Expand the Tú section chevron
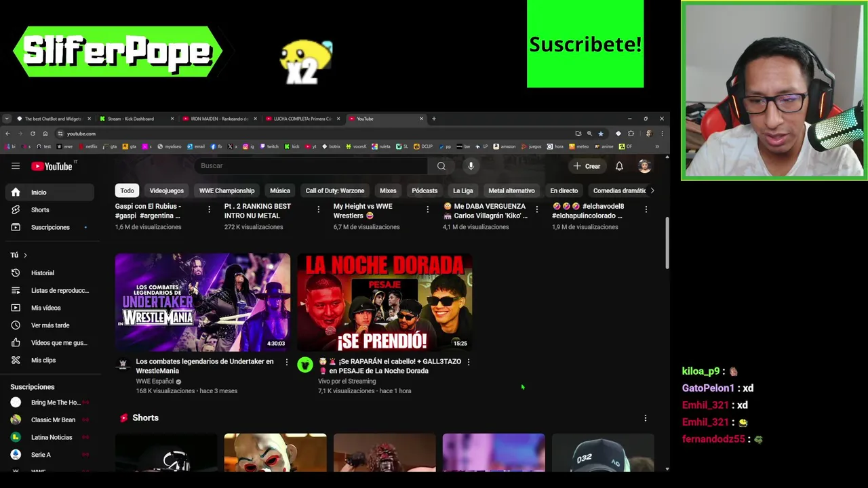 pyautogui.click(x=25, y=256)
